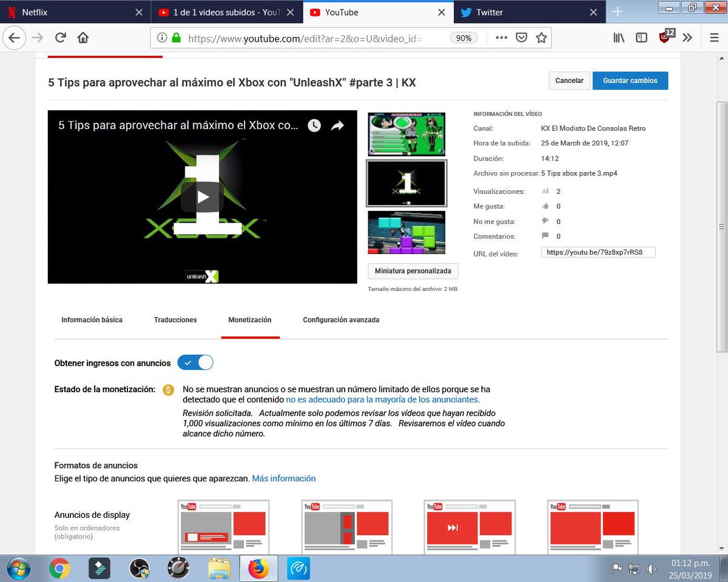The width and height of the screenshot is (728, 582).
Task: Open the Traducciones tab
Action: click(175, 319)
